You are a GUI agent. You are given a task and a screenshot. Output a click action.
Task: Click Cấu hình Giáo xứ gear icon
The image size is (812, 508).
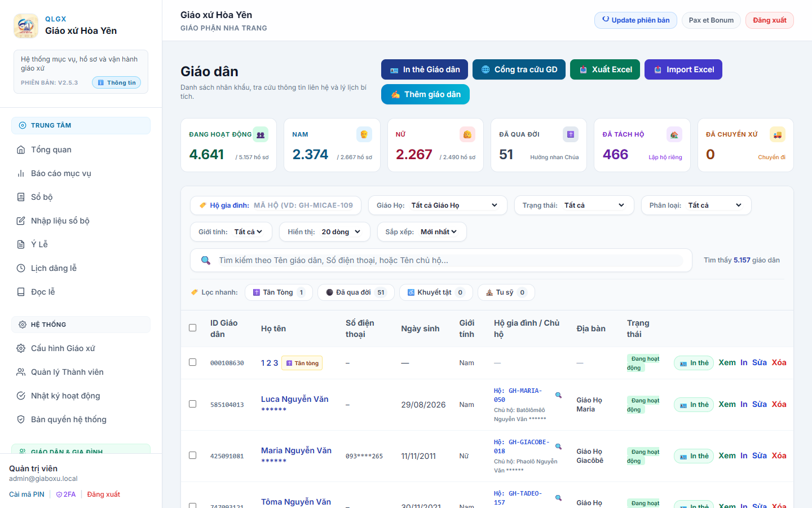[21, 348]
